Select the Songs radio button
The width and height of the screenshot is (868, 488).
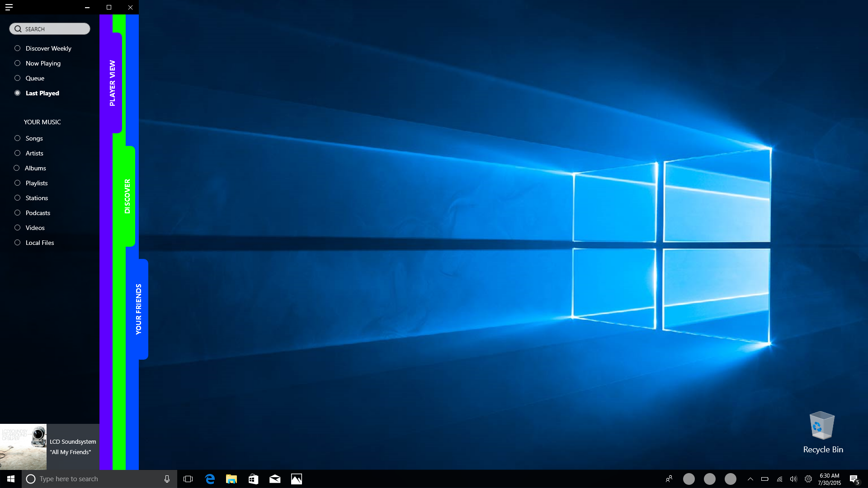[18, 138]
